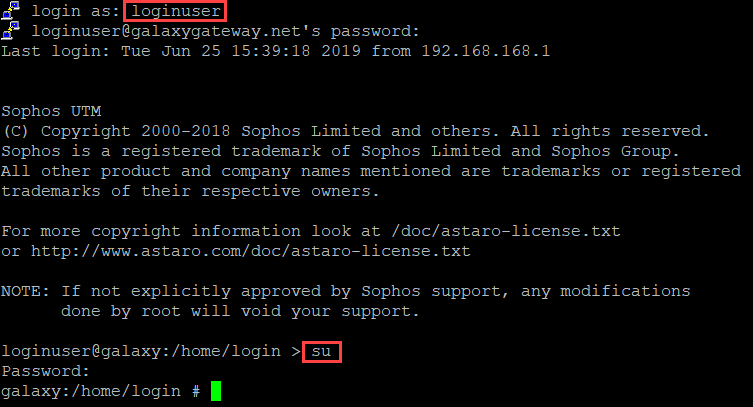This screenshot has height=407, width=753.
Task: Click 'loginuser@galaxygateway.net's password:' text
Action: [226, 31]
